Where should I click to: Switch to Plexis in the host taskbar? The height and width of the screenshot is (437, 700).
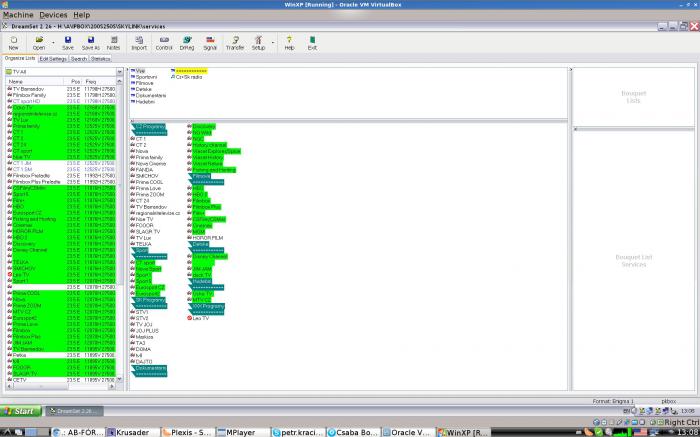(x=187, y=432)
